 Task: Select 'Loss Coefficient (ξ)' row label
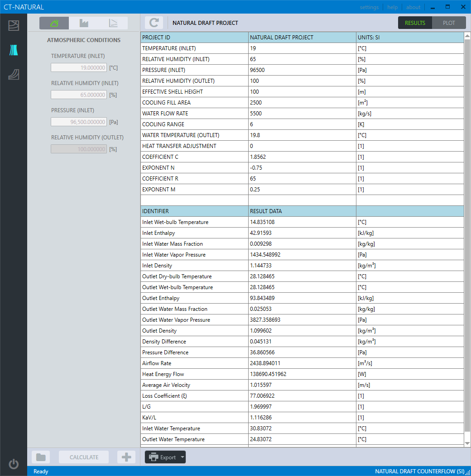(x=164, y=396)
